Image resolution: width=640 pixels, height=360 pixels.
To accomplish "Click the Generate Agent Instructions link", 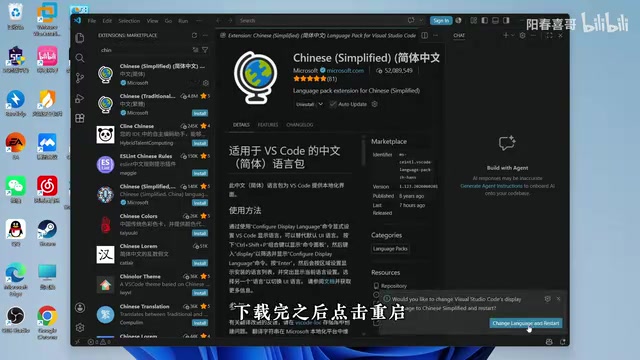I will pos(491,186).
